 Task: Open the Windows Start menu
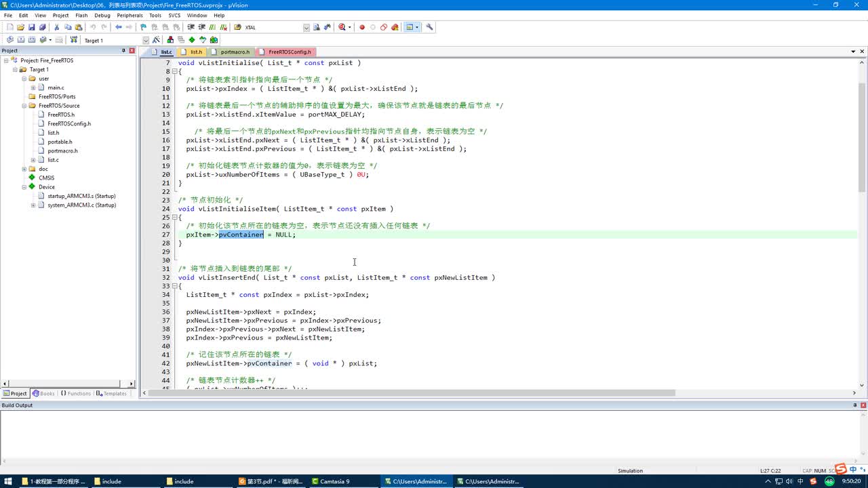tap(8, 481)
